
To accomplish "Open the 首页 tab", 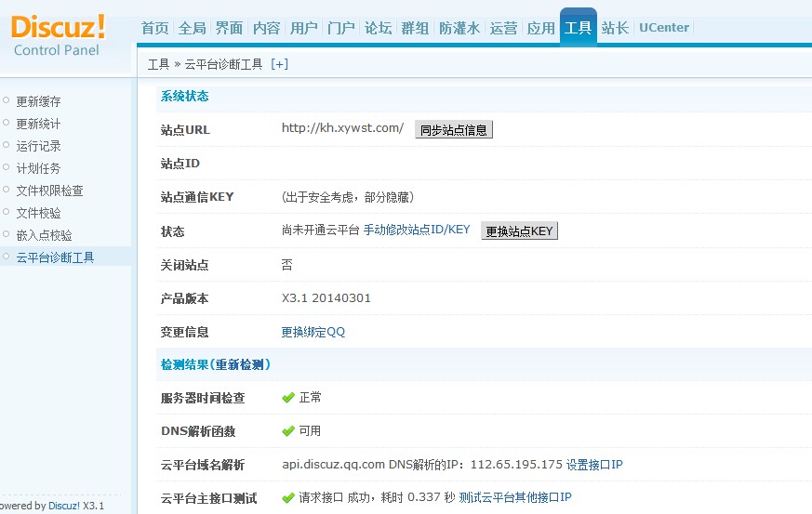I will (x=154, y=28).
